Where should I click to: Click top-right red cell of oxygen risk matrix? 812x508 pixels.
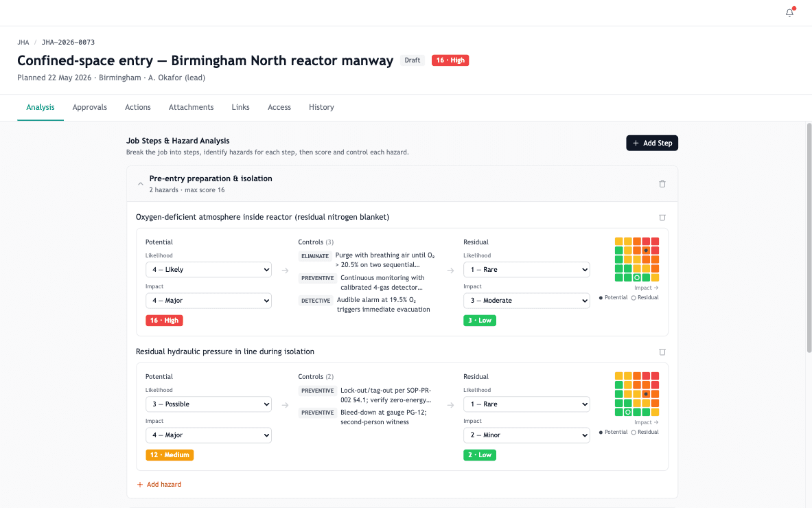tap(655, 242)
